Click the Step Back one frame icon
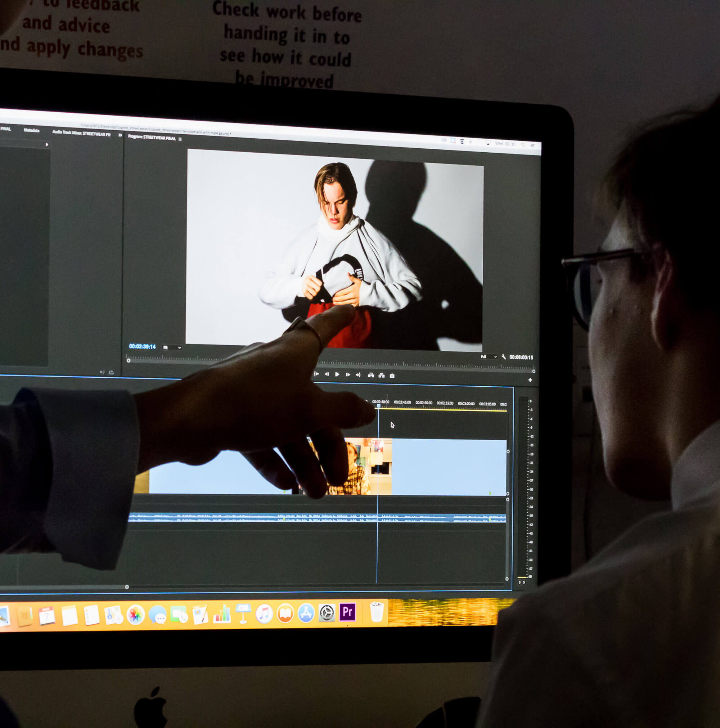720x728 pixels. click(x=327, y=374)
